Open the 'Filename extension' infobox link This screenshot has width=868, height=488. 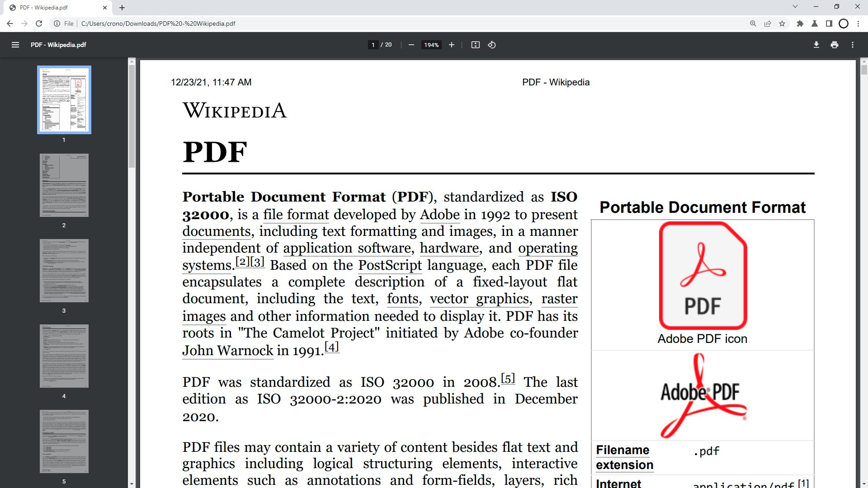coord(624,457)
